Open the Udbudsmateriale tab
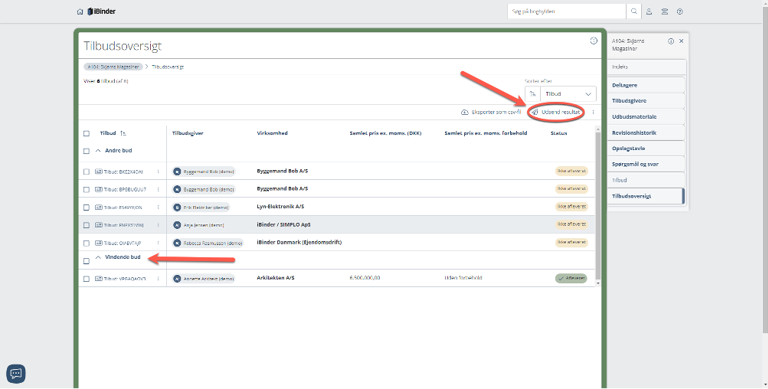Screen dimensions: 768x389 pyautogui.click(x=646, y=117)
